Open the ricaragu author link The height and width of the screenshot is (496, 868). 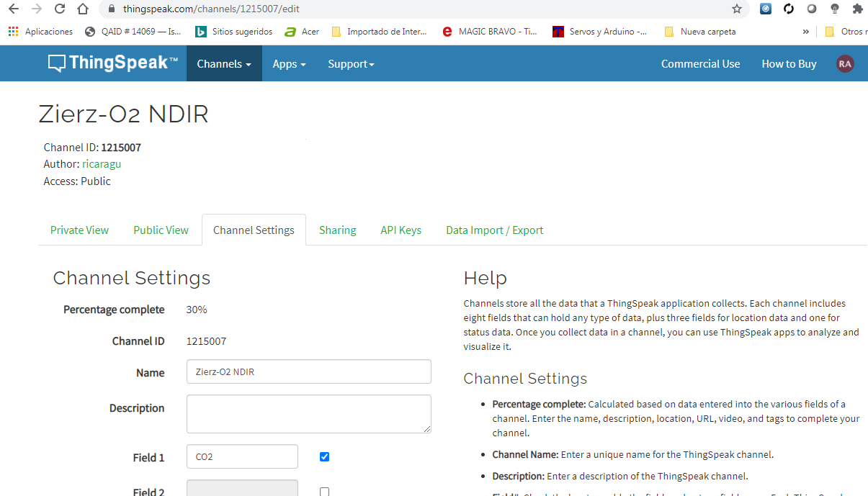(x=102, y=164)
